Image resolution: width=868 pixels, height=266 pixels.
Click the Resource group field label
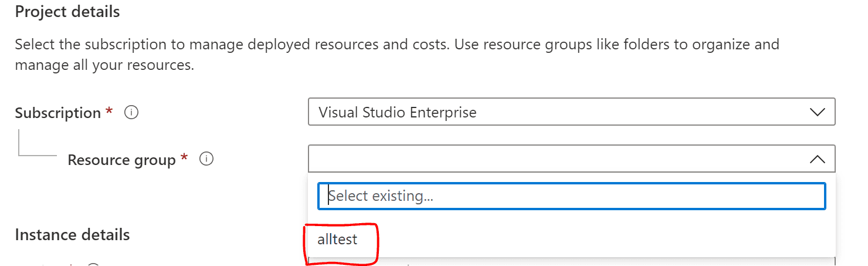click(121, 160)
